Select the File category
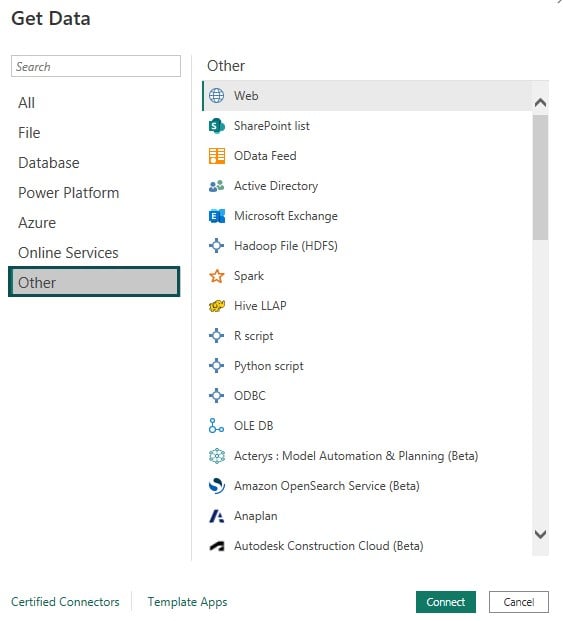Image resolution: width=563 pixels, height=621 pixels. (x=29, y=133)
